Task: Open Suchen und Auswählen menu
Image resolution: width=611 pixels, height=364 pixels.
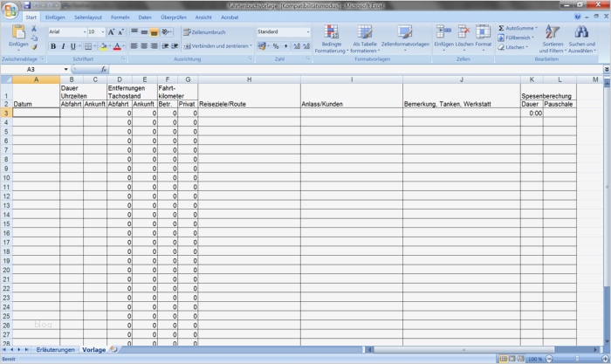Action: point(582,39)
